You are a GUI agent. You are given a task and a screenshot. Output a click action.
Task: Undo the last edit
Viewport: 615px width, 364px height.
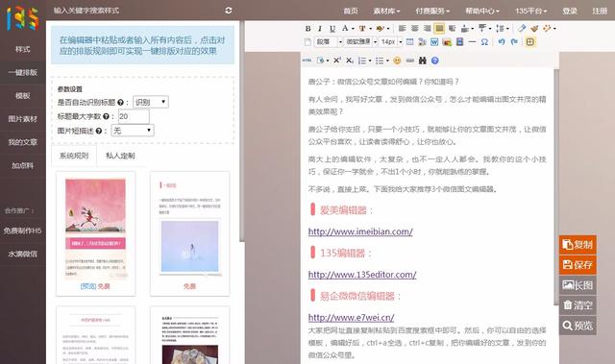(502, 42)
